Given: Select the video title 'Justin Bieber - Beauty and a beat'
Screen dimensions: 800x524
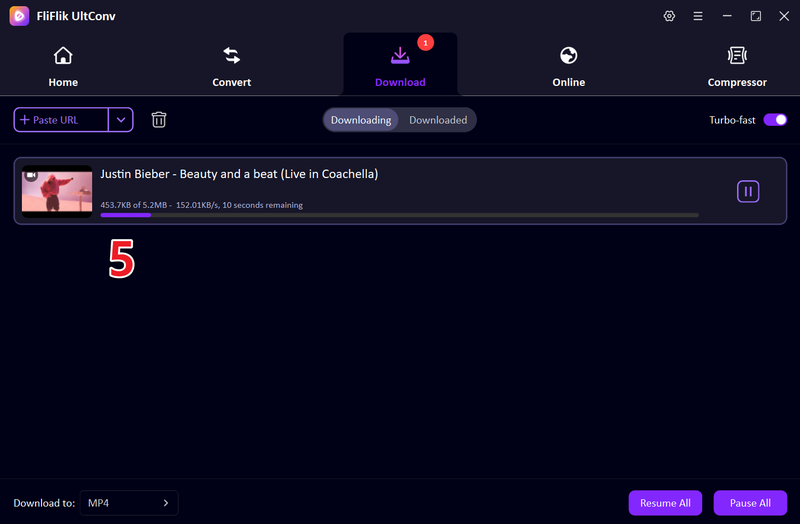Looking at the screenshot, I should pos(239,174).
